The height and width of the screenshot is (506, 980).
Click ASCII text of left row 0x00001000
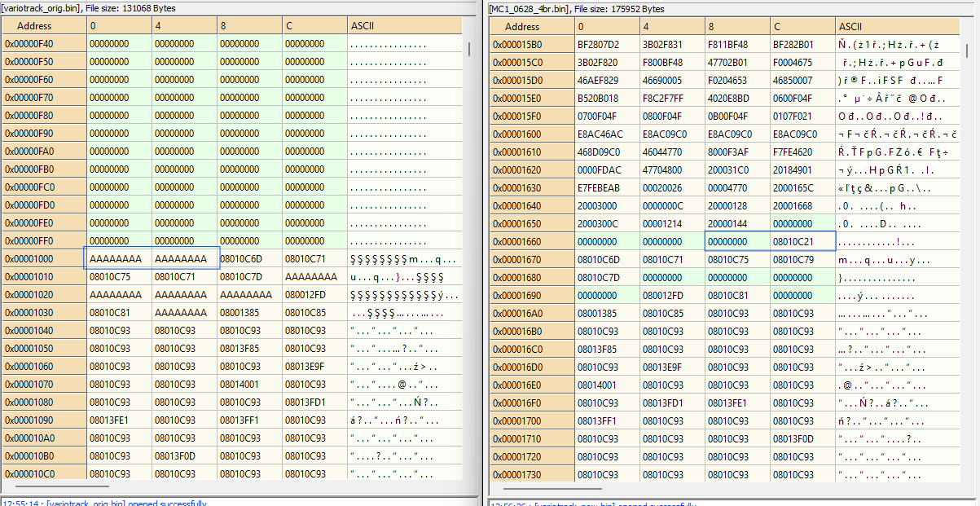click(x=402, y=259)
